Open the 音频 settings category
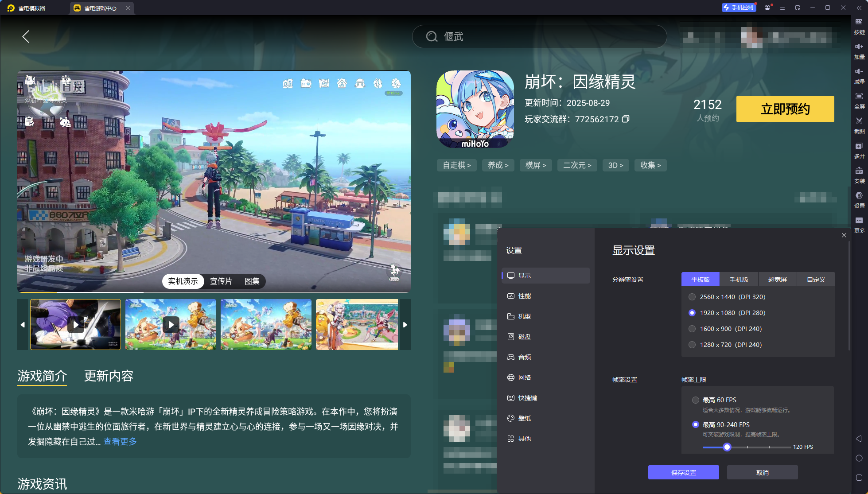 [x=546, y=357]
